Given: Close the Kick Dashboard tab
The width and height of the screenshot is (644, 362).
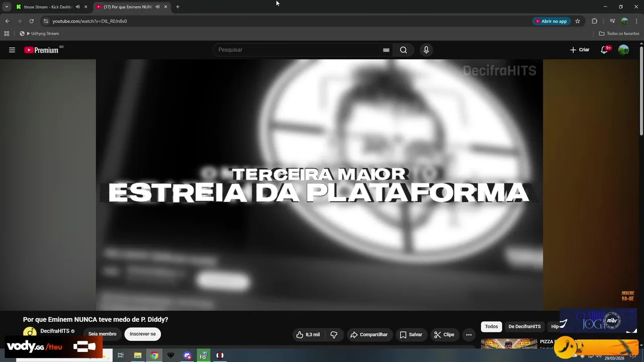Looking at the screenshot, I should click(x=86, y=7).
